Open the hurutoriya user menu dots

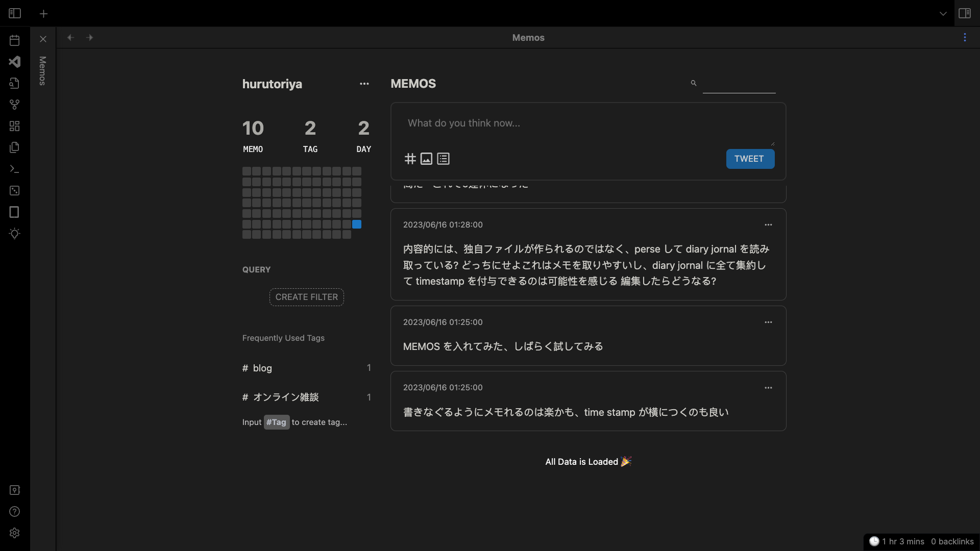pyautogui.click(x=364, y=84)
